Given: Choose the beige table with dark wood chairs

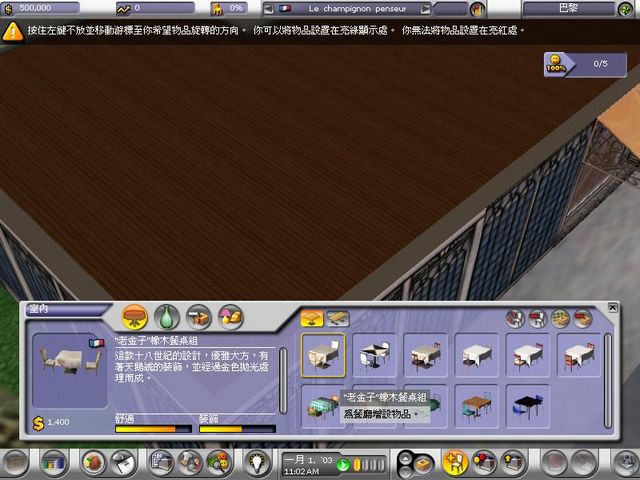Looking at the screenshot, I should tap(426, 355).
